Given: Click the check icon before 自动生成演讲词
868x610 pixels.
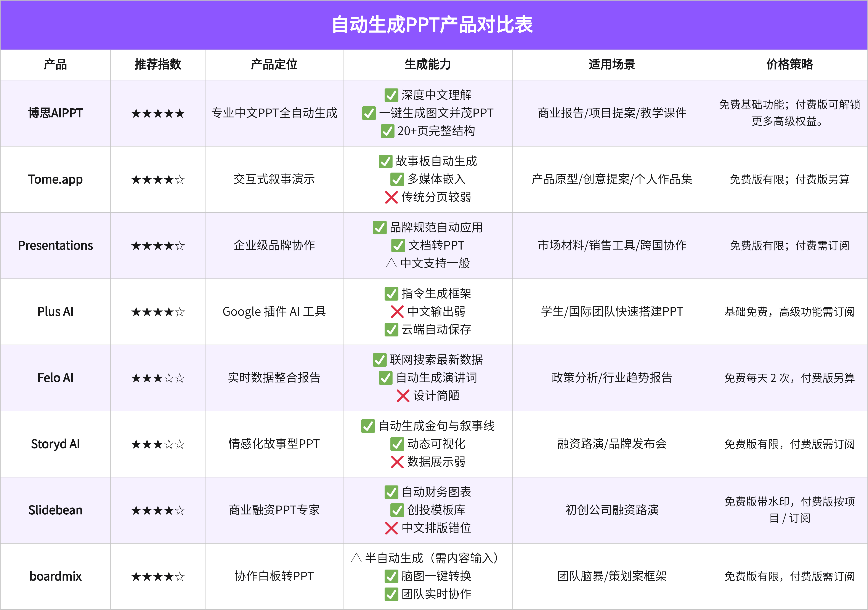Looking at the screenshot, I should pyautogui.click(x=386, y=378).
